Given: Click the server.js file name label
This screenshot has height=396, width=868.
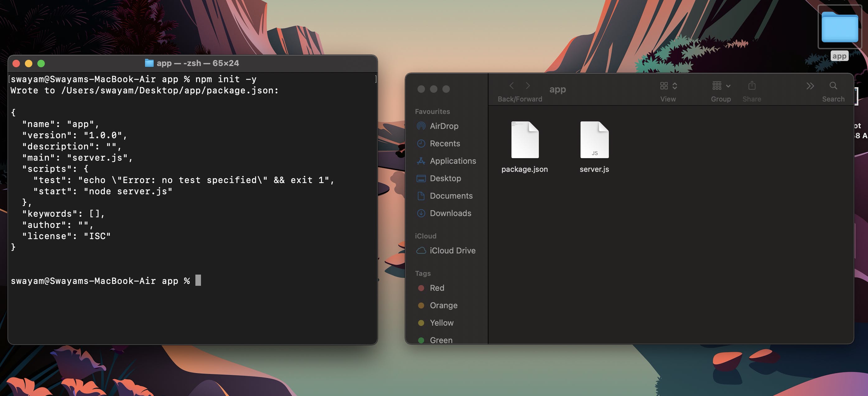Looking at the screenshot, I should (594, 169).
